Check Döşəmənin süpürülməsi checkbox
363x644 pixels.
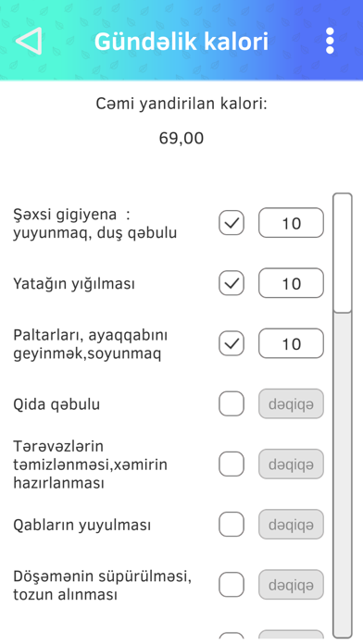click(232, 585)
